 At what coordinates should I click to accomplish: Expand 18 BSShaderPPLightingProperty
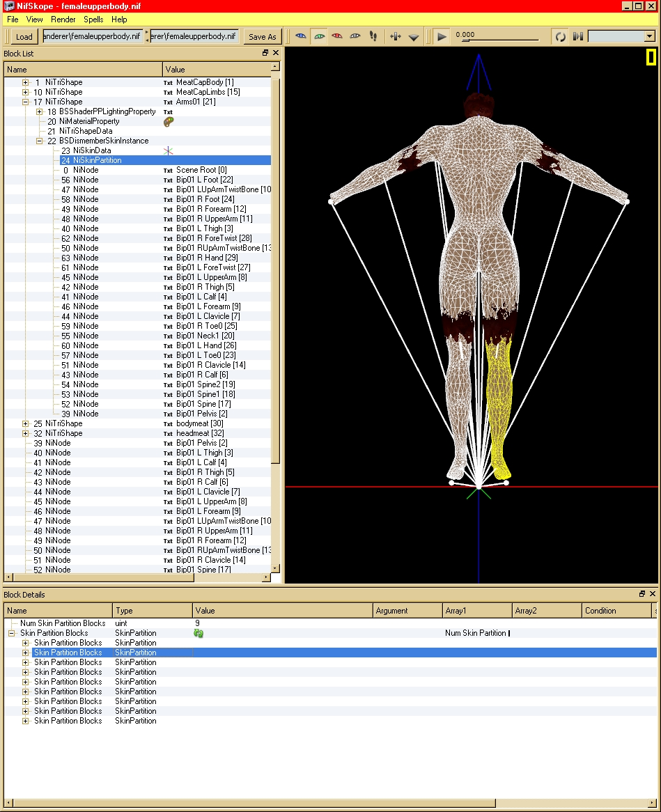pyautogui.click(x=40, y=112)
